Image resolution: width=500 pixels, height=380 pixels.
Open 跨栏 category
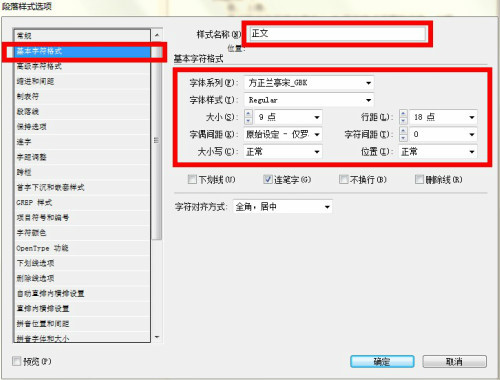[82, 172]
